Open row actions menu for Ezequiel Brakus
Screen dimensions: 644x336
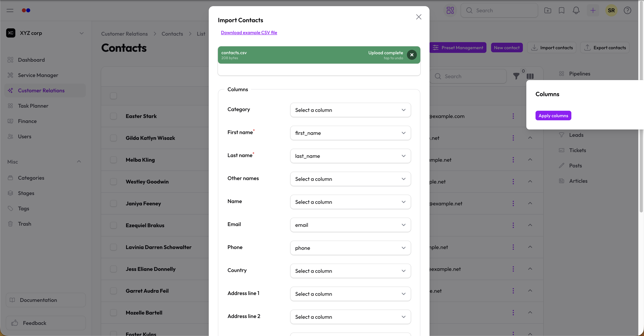tap(513, 225)
